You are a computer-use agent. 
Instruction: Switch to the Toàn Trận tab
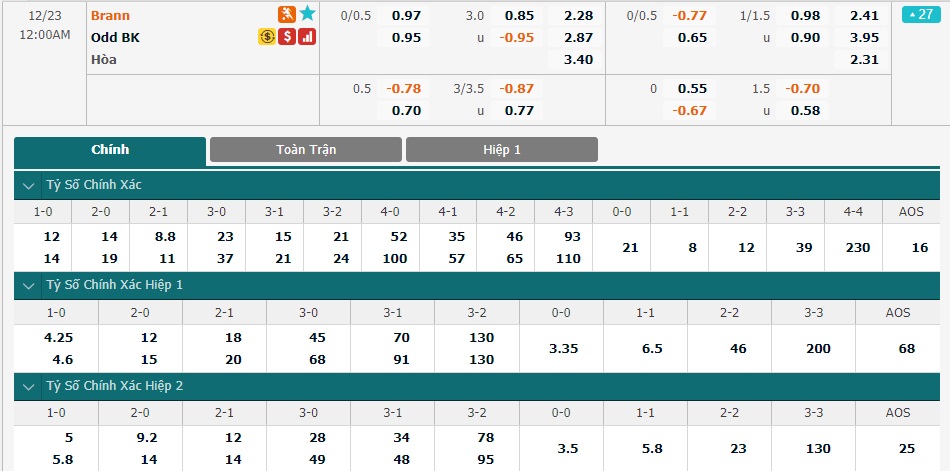[x=306, y=149]
